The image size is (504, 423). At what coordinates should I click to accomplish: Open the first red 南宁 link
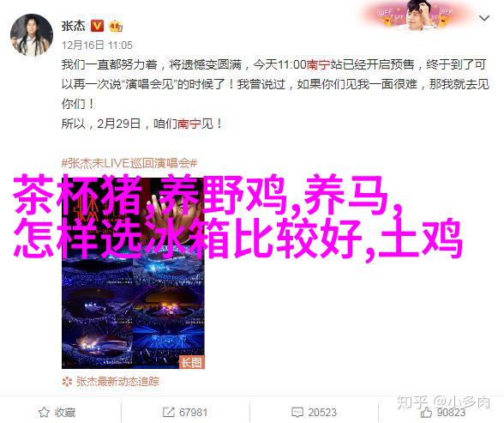[318, 65]
